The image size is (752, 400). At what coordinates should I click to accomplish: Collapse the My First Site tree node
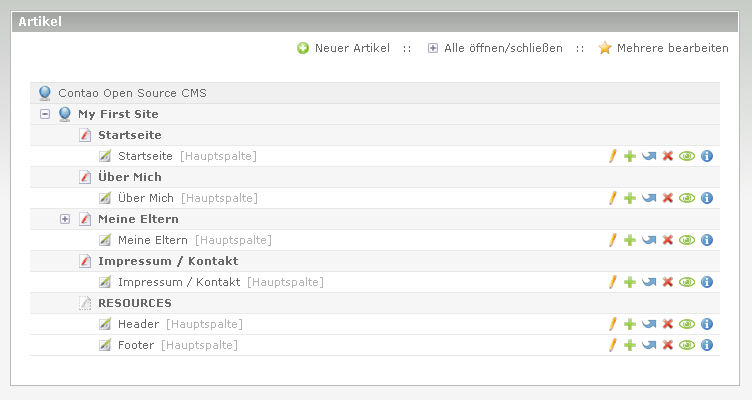point(45,114)
